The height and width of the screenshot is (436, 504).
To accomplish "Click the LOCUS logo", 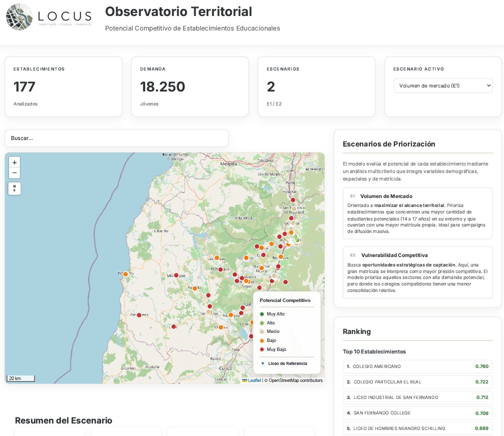I will coord(49,17).
